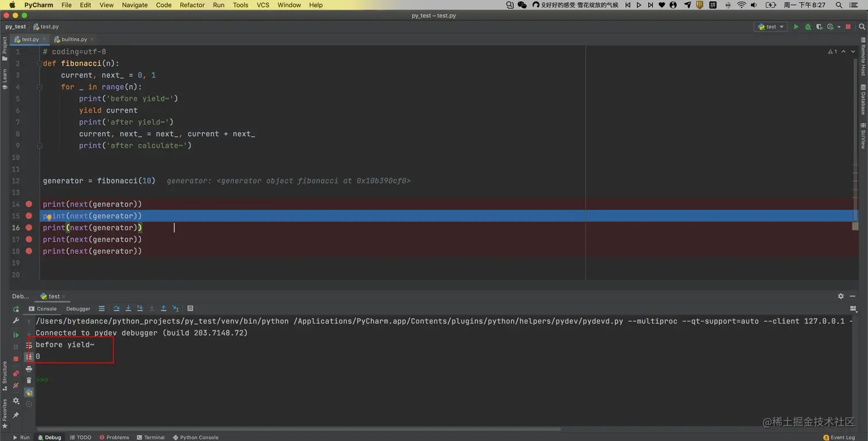
Task: Open Debug panel settings gear icon
Action: click(x=841, y=296)
